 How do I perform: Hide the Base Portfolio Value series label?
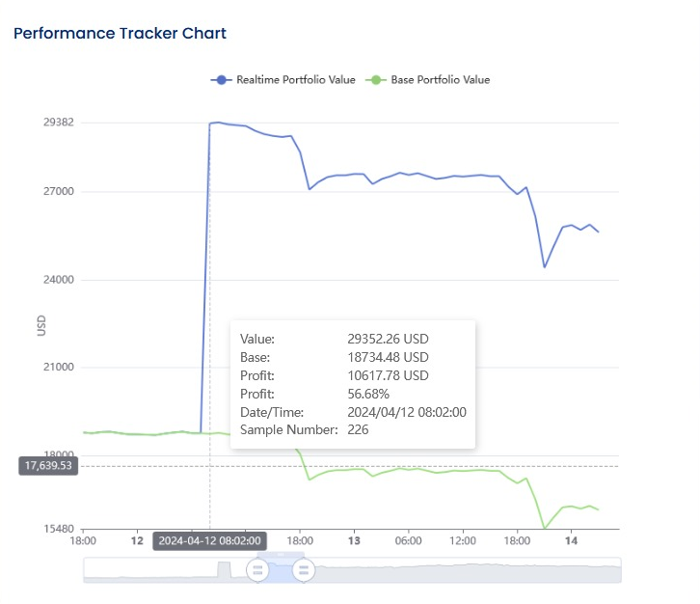(x=440, y=80)
